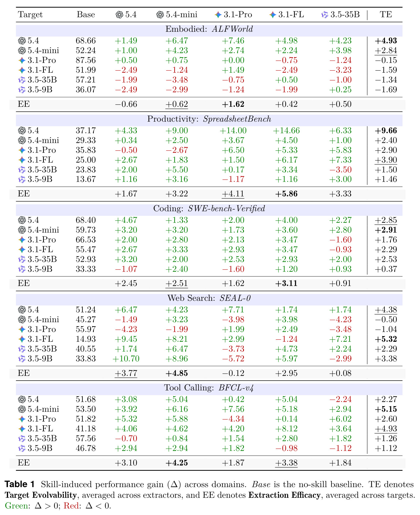Screen dimensions: 420x515
Task: Click the OpenAI icon in BFCL-v4 5.4-mini row
Action: pyautogui.click(x=22, y=409)
